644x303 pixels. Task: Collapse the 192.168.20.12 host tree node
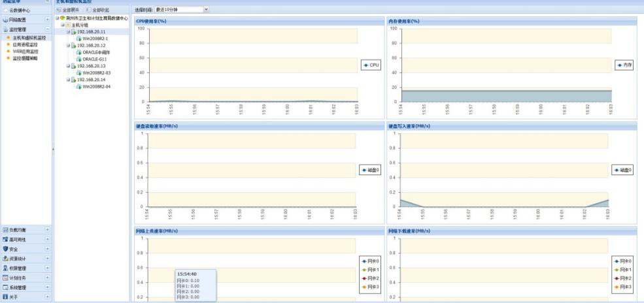pos(67,46)
